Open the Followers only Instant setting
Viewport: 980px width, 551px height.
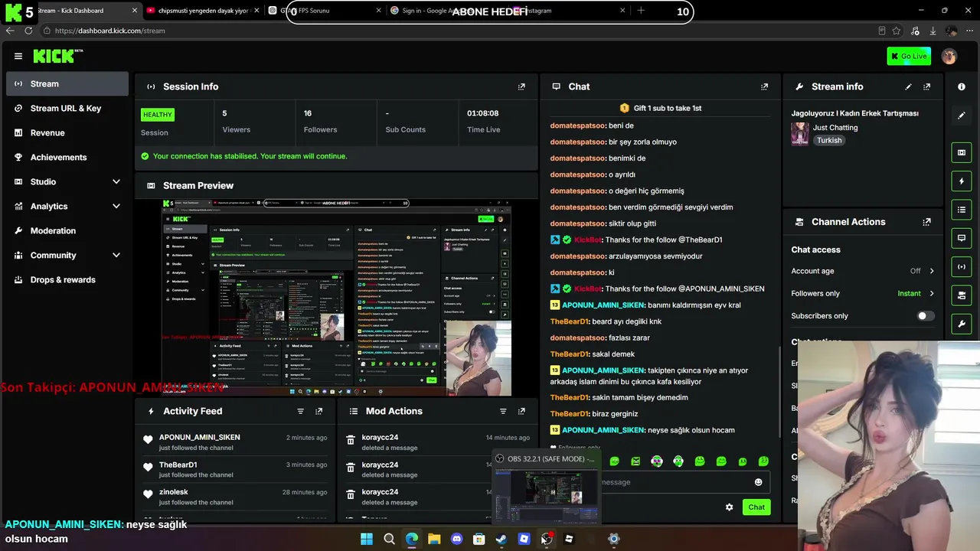(863, 293)
